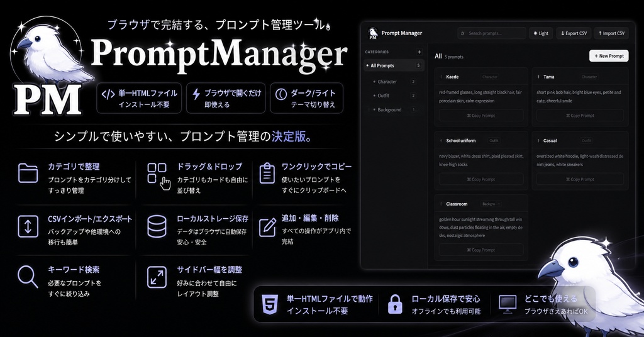Click the Import CSV button
644x337 pixels.
[611, 33]
